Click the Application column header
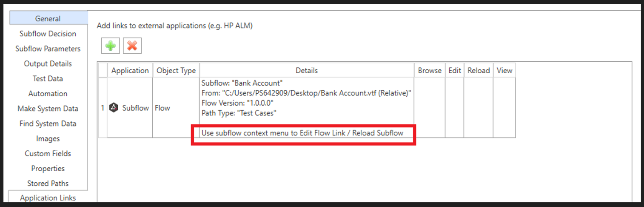644x207 pixels. 130,70
